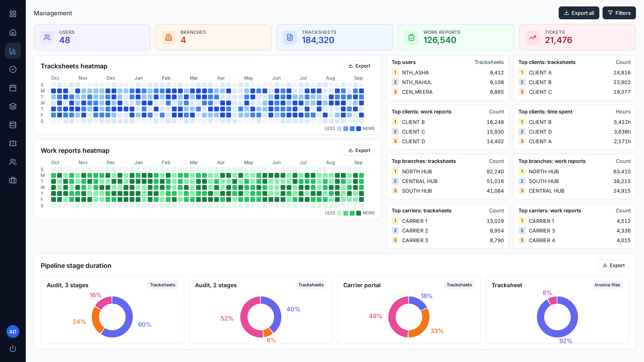
Task: Click the Export all button
Action: (579, 13)
